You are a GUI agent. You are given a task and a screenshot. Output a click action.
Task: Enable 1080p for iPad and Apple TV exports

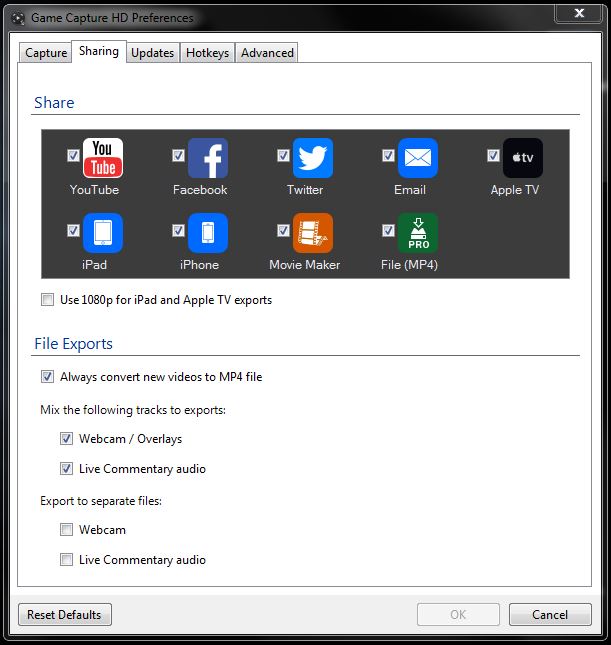47,300
